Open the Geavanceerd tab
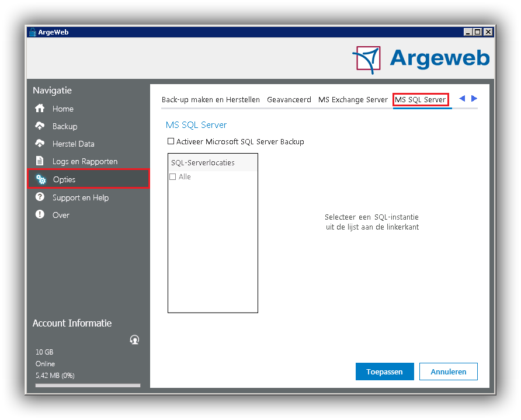The width and height of the screenshot is (521, 420). [289, 100]
